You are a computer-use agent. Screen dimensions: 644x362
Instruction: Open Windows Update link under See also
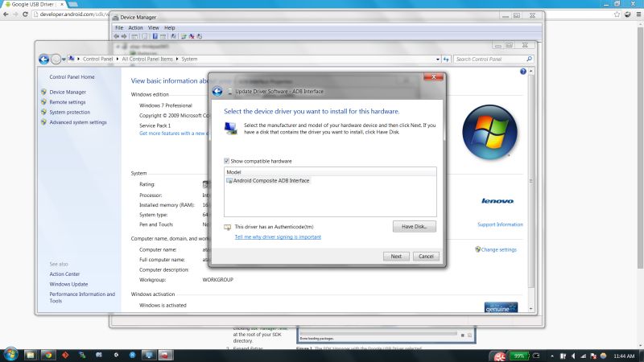(x=68, y=284)
